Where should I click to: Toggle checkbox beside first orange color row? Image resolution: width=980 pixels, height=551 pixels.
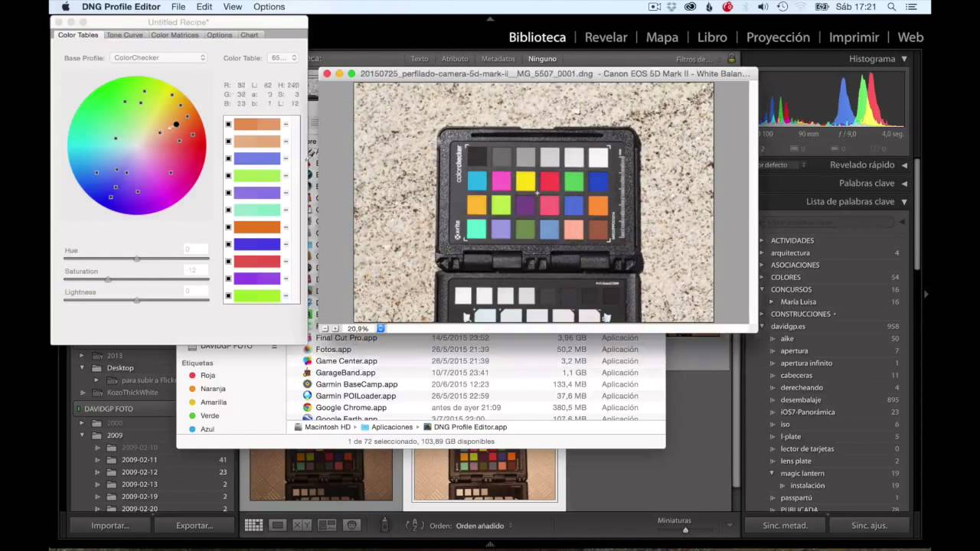click(x=228, y=124)
